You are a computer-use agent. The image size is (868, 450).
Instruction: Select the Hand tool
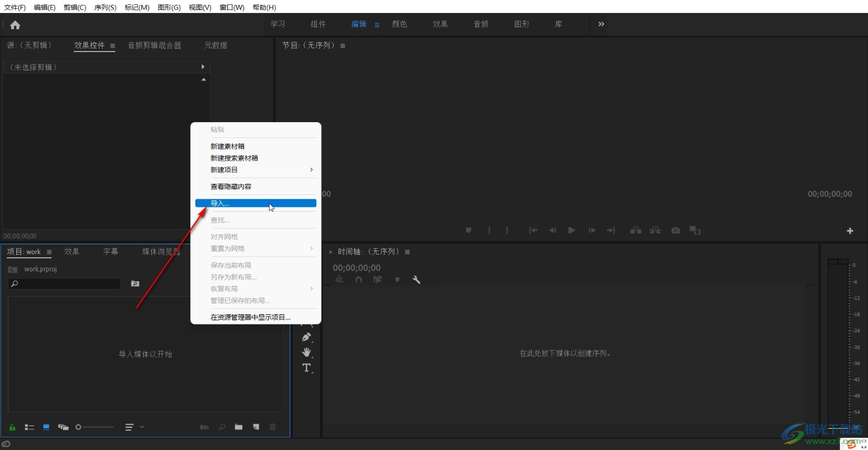coord(307,352)
